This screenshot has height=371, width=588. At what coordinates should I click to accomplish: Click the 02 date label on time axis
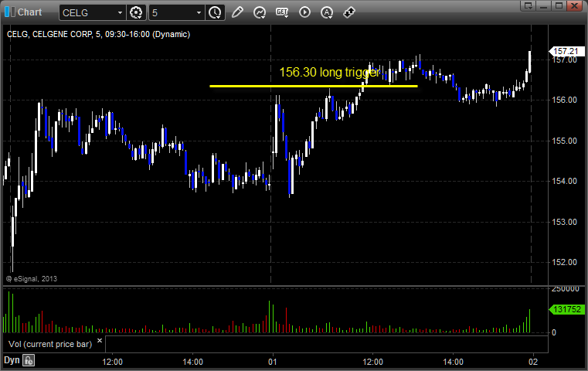[x=533, y=362]
